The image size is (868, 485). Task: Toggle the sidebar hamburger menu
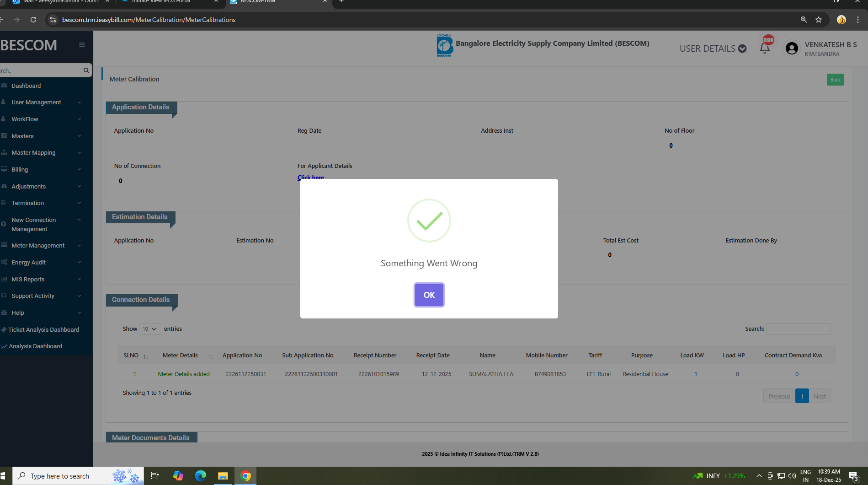point(82,45)
